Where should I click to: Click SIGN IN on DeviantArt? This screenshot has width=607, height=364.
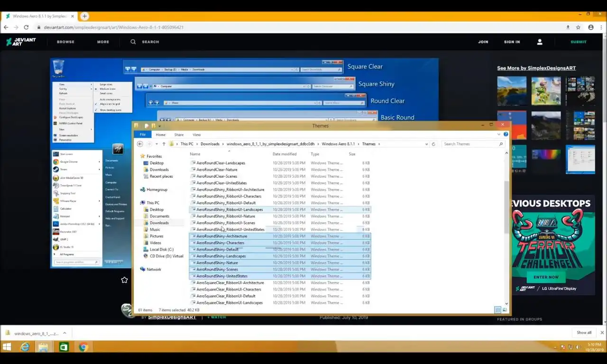[x=512, y=42]
